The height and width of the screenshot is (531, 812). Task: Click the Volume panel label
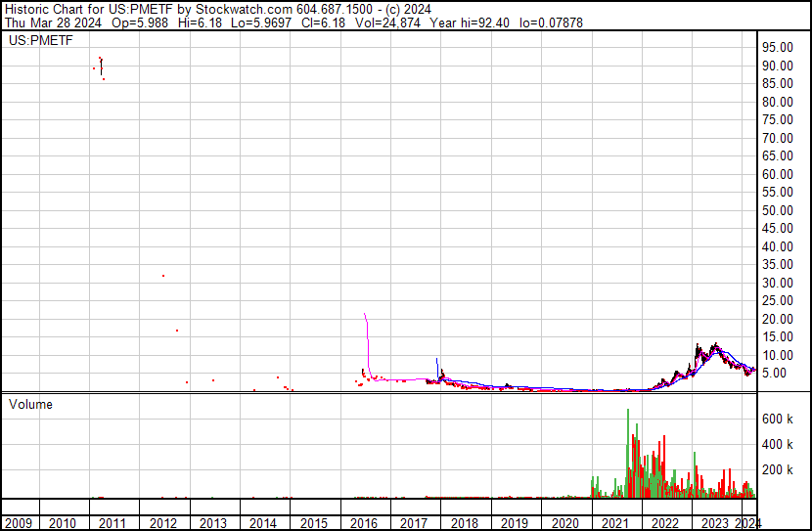point(30,404)
